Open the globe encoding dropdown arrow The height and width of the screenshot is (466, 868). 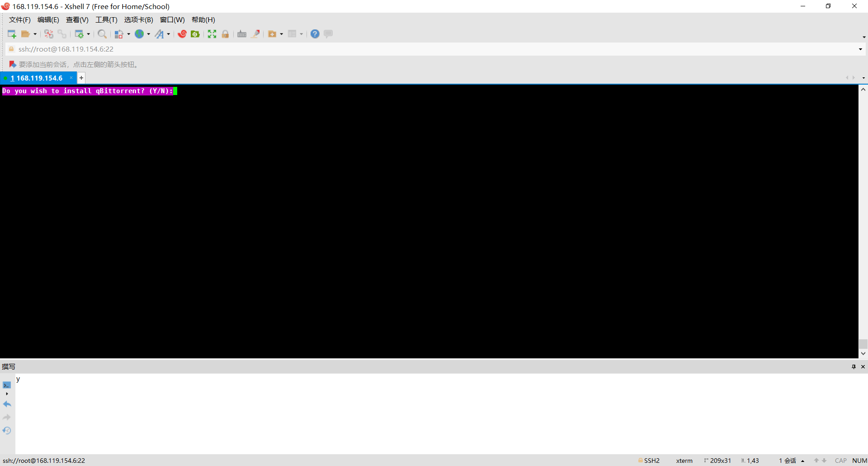148,34
